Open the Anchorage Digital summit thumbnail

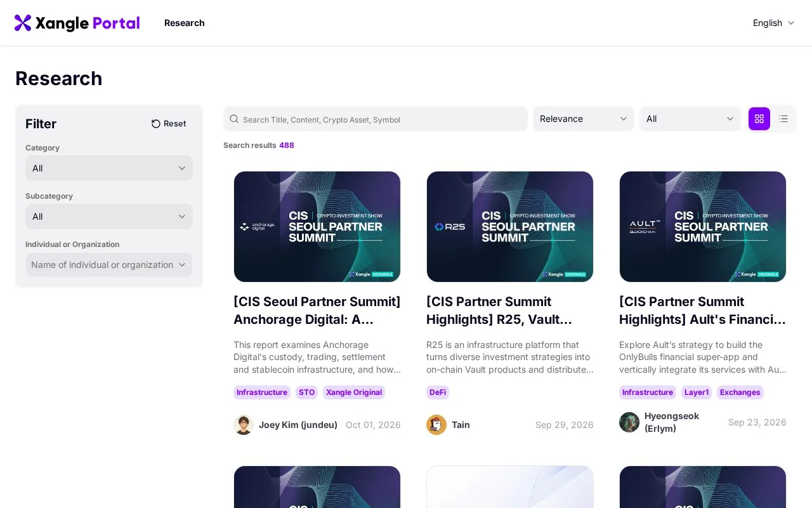(317, 227)
